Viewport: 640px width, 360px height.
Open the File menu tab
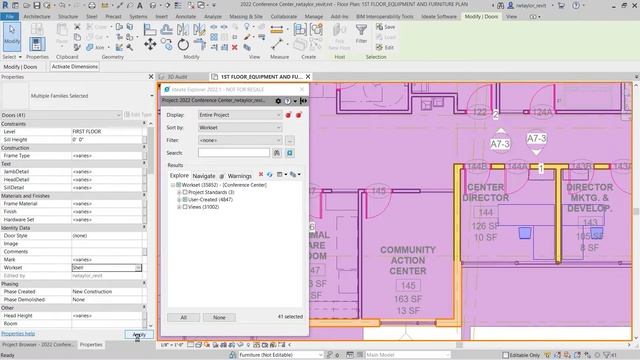(x=9, y=17)
